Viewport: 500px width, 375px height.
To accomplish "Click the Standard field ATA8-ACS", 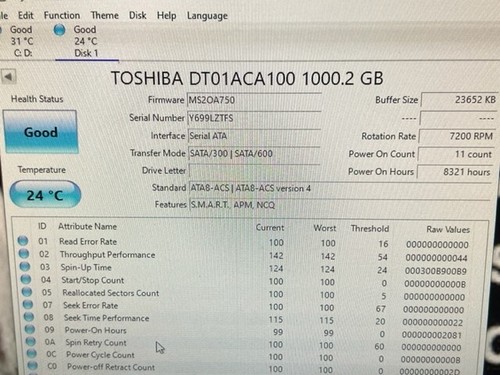I will (339, 188).
